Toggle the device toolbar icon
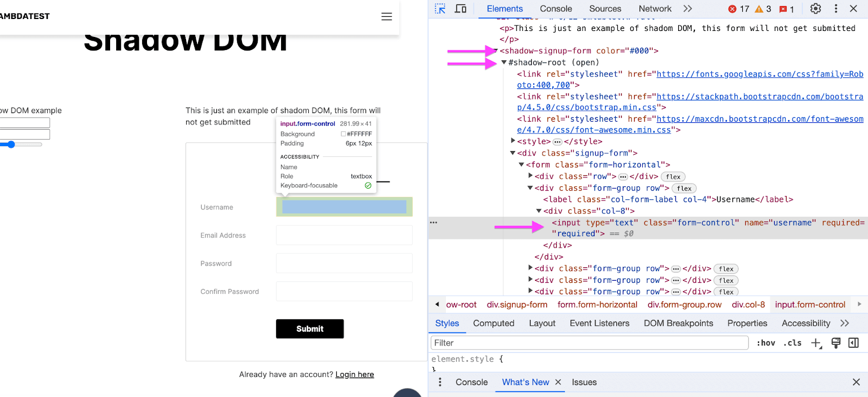This screenshot has height=397, width=868. click(461, 9)
